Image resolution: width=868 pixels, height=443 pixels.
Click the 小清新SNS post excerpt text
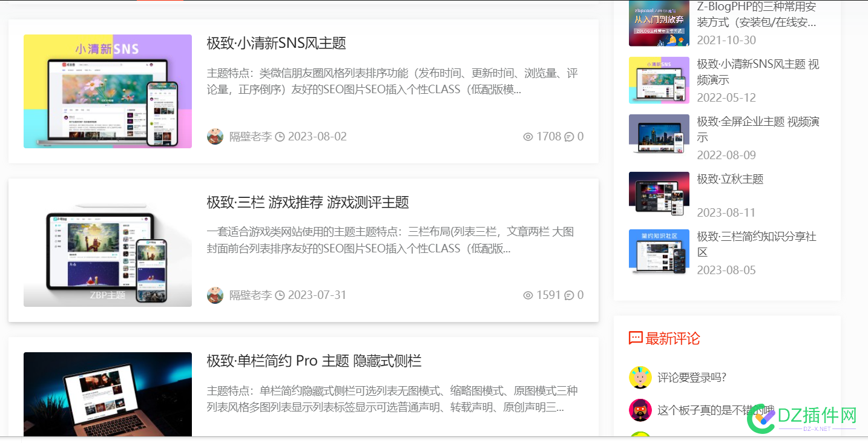click(392, 82)
